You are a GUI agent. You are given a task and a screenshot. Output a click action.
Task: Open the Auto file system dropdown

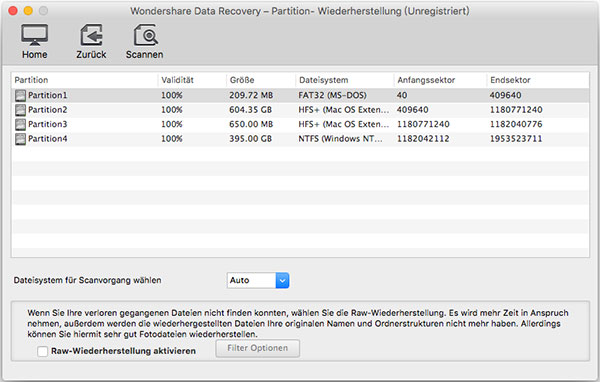[x=258, y=280]
